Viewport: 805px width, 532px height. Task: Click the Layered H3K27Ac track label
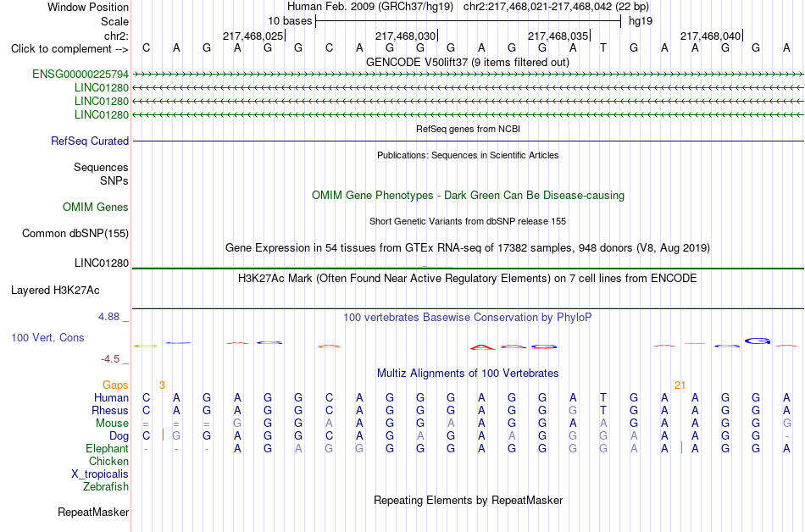(55, 291)
